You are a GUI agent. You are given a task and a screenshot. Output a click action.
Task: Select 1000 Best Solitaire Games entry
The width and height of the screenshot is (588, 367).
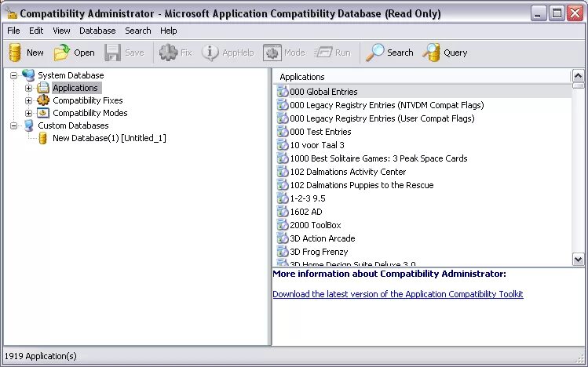[x=378, y=158]
